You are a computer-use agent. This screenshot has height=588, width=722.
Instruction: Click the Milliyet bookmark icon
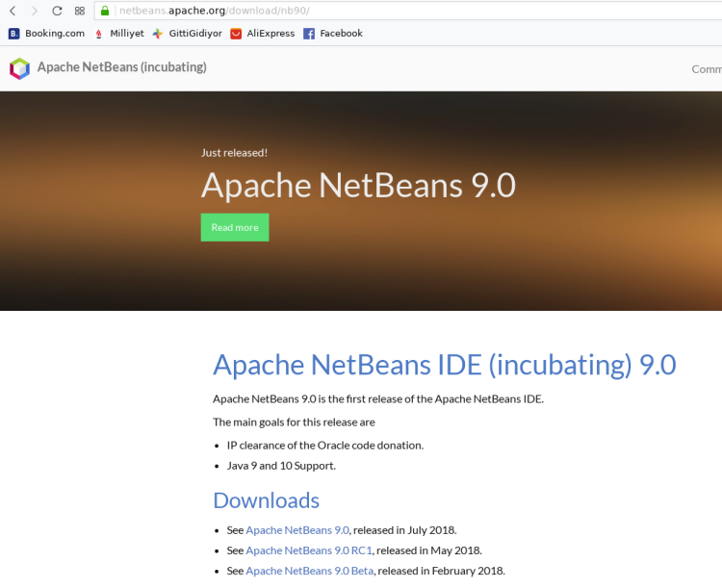[98, 34]
